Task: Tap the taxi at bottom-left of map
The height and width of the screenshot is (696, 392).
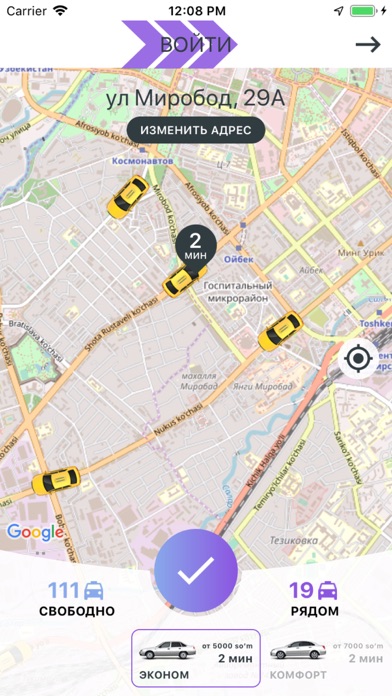Action: (x=56, y=480)
